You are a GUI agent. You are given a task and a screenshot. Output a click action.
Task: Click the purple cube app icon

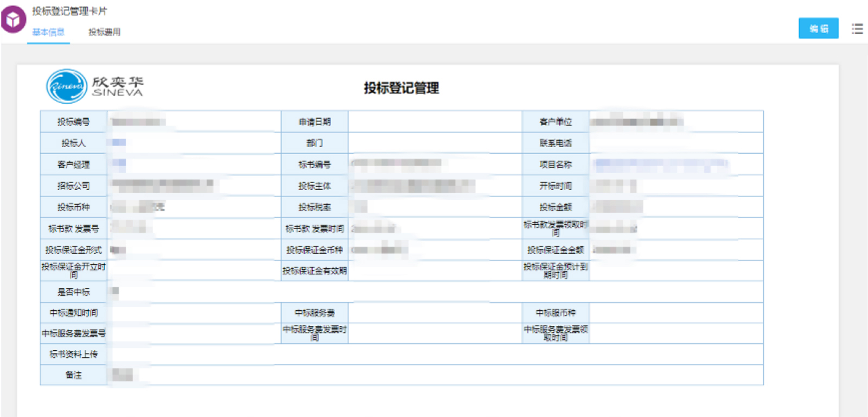pyautogui.click(x=13, y=20)
